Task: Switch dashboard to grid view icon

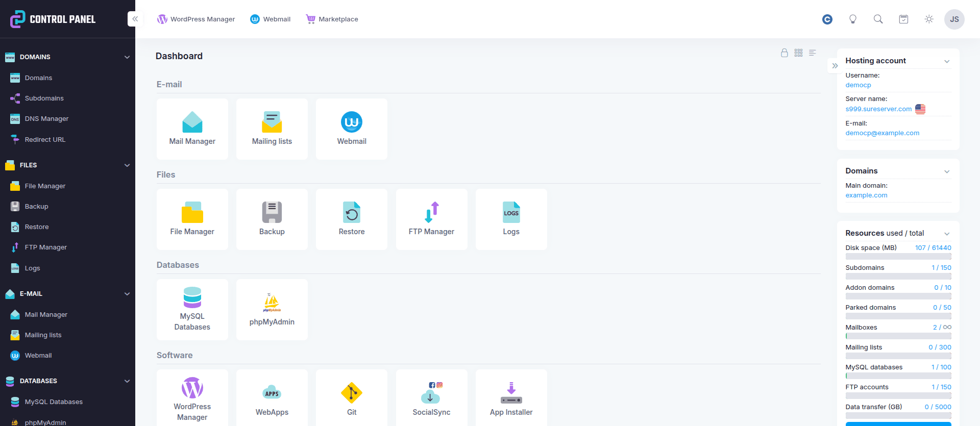Action: [x=798, y=53]
